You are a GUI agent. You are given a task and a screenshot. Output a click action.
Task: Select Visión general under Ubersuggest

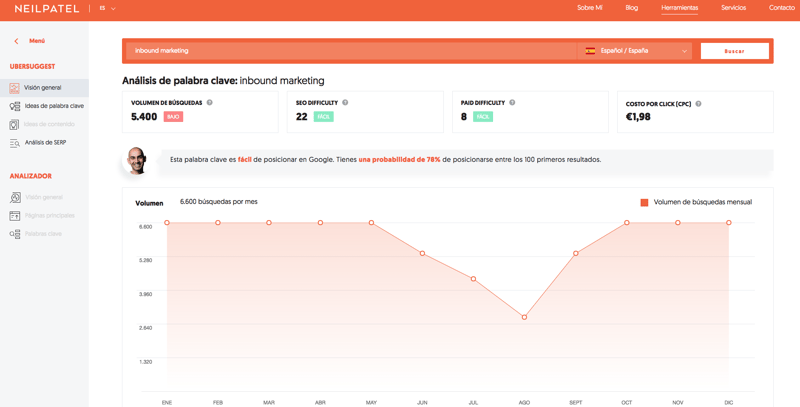(x=44, y=88)
